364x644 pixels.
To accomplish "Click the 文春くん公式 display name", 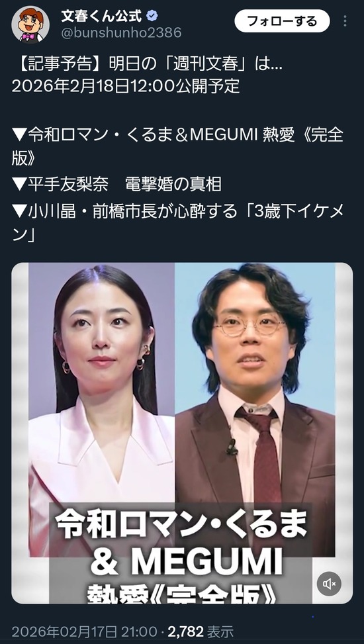I will [x=102, y=17].
